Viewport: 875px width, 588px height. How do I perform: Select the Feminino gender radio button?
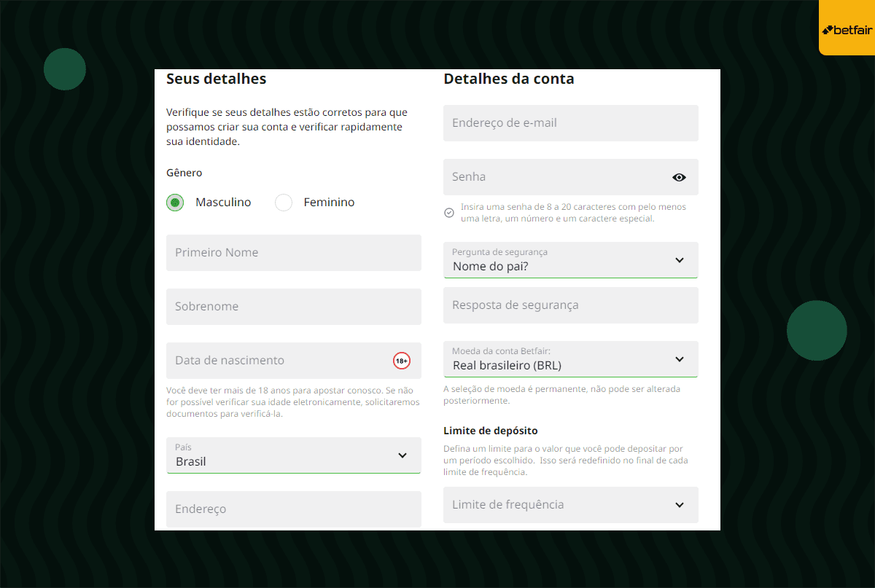click(x=284, y=203)
